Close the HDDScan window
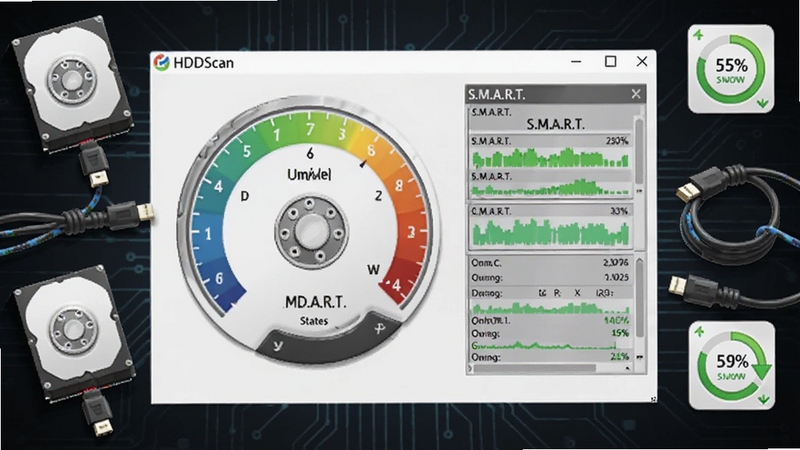800x450 pixels. coord(642,61)
